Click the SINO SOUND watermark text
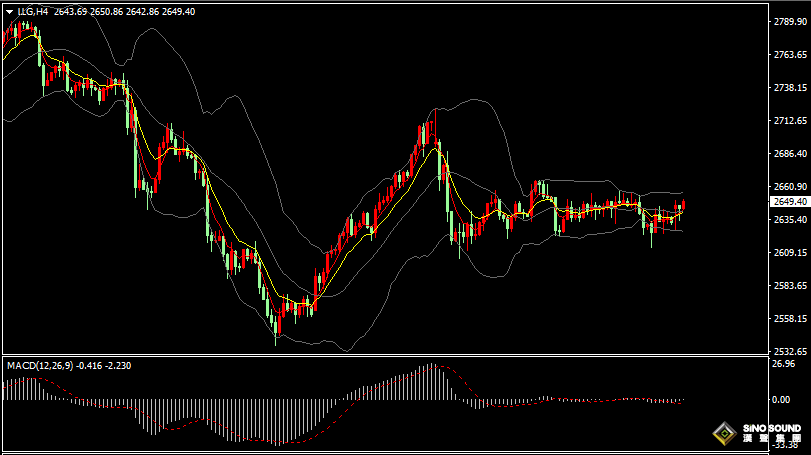Screen dimensions: 811x455 772,430
